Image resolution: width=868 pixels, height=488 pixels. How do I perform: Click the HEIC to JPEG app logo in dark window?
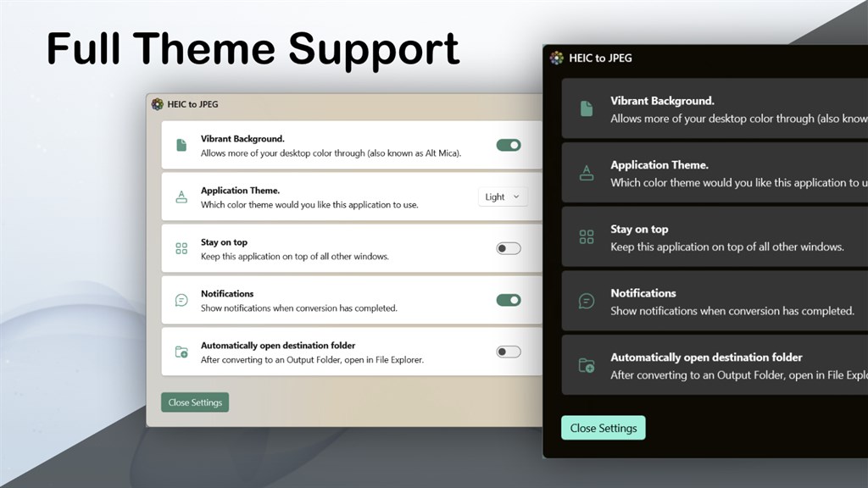557,58
